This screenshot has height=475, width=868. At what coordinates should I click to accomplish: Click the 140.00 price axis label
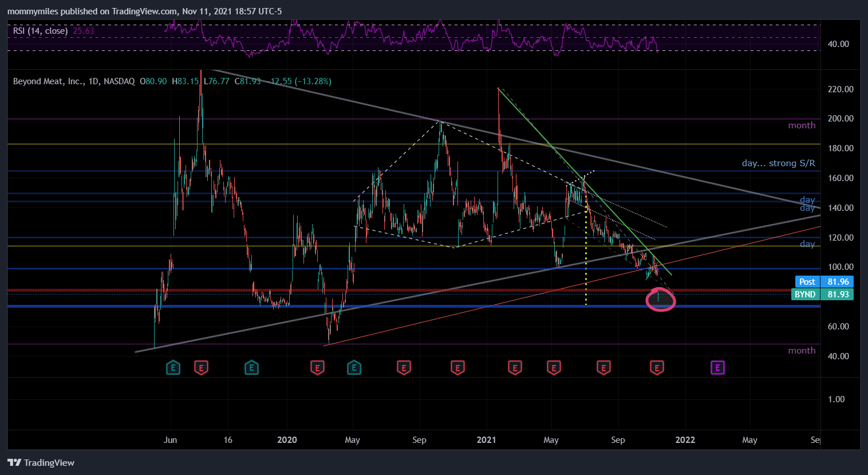click(841, 208)
